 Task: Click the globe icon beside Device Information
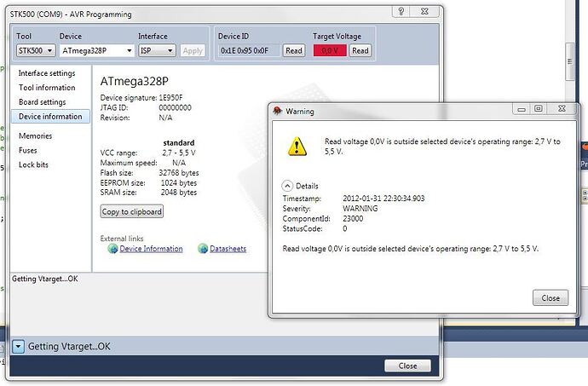tap(112, 249)
